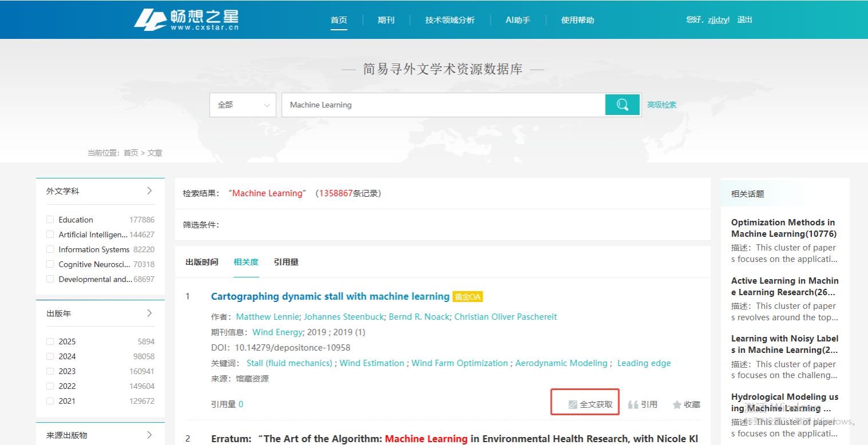Open the 全部 search scope dropdown

click(x=243, y=105)
